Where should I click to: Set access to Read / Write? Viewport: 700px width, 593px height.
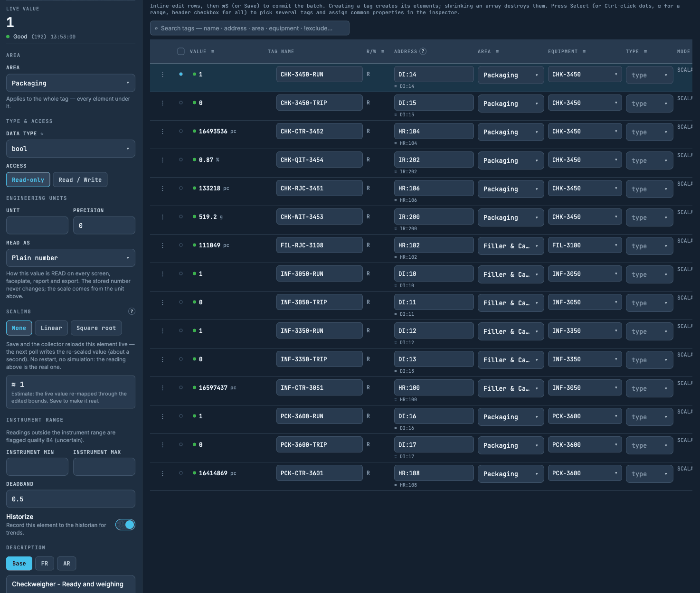pyautogui.click(x=80, y=180)
